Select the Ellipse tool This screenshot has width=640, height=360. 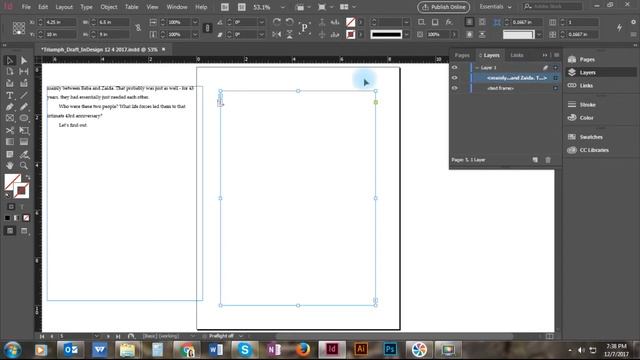(x=24, y=118)
